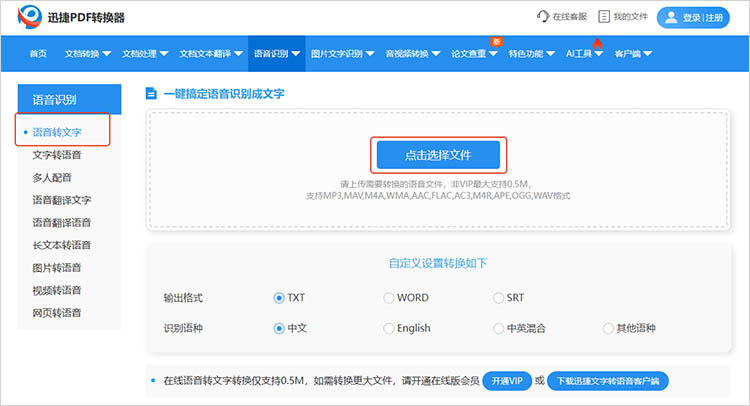750x406 pixels.
Task: Select TXT output format
Action: tap(279, 298)
